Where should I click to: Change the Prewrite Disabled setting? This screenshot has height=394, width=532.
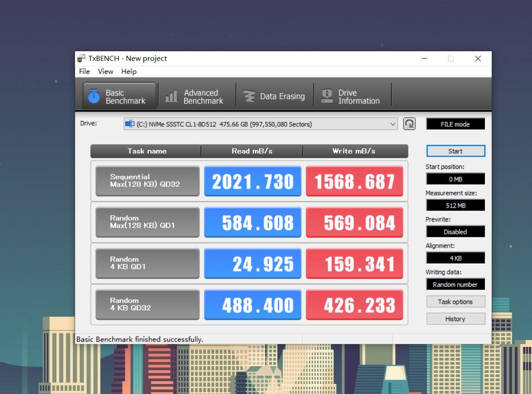tap(455, 232)
